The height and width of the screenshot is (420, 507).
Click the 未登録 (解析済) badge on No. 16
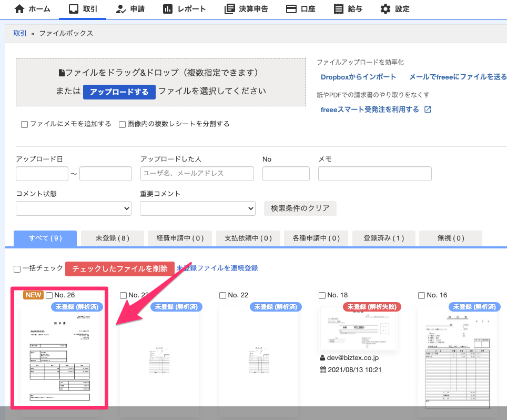point(474,306)
